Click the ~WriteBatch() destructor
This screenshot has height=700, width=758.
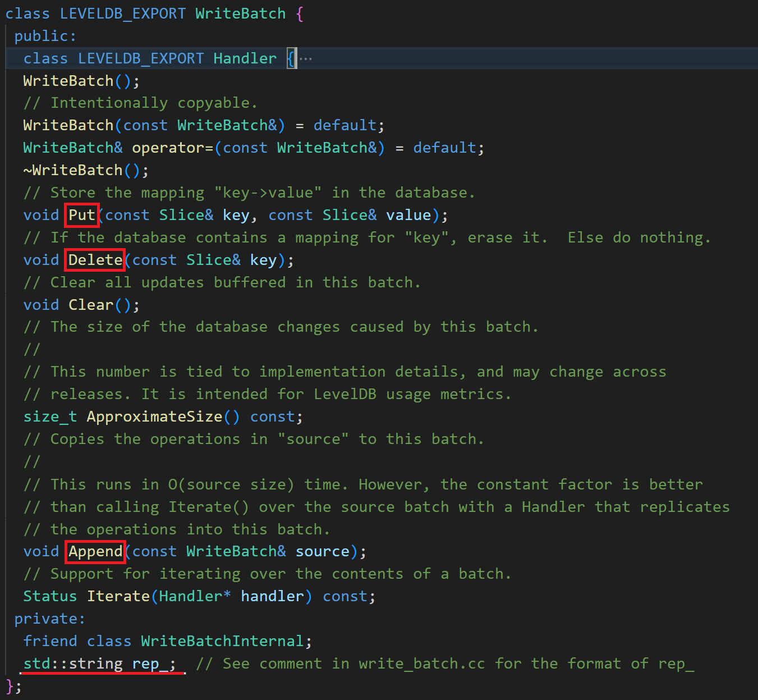[x=86, y=170]
